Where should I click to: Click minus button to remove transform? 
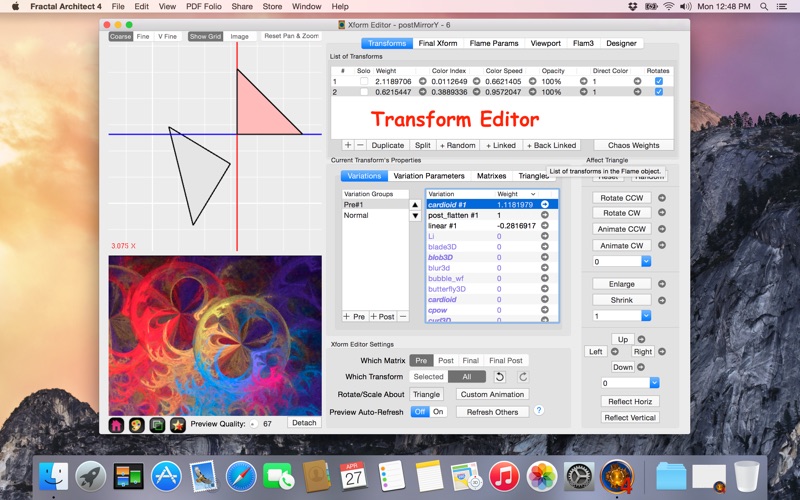coord(360,145)
